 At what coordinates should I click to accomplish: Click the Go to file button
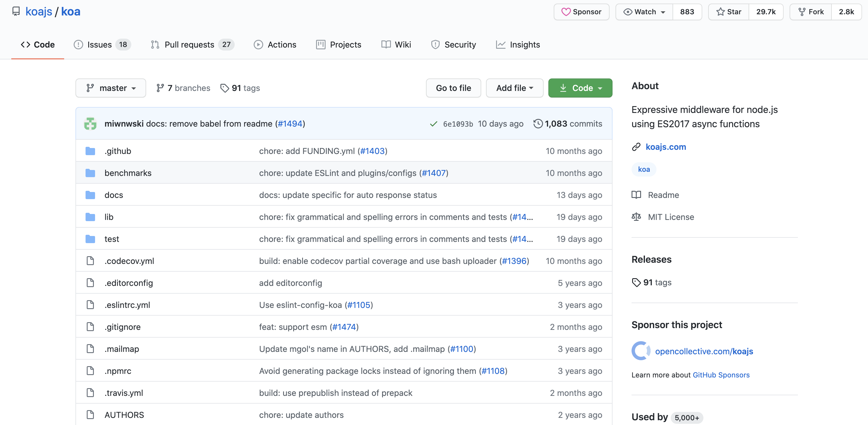click(x=453, y=88)
